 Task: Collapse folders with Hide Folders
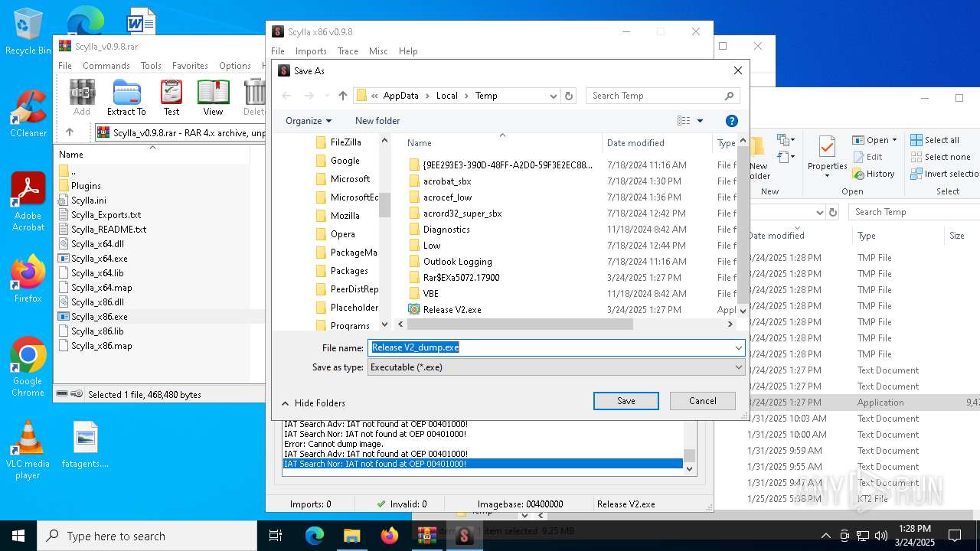[x=313, y=403]
